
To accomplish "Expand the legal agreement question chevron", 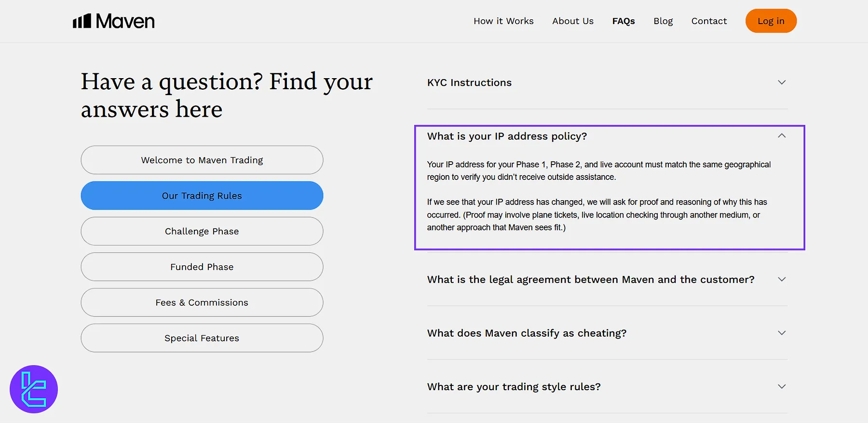I will pyautogui.click(x=782, y=279).
